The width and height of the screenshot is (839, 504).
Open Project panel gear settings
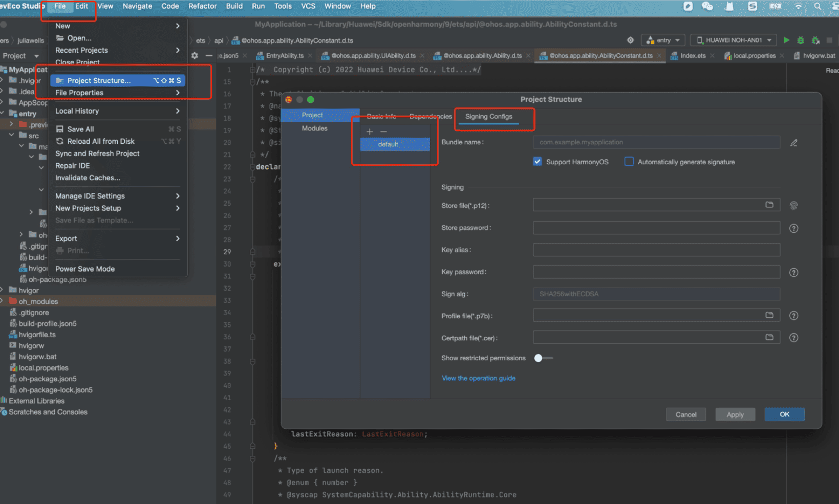coord(195,55)
